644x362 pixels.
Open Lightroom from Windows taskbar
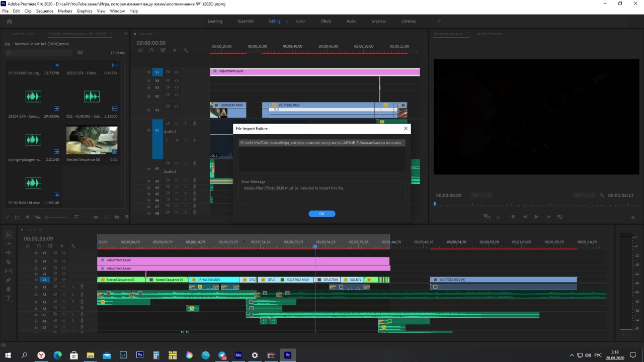coord(123,355)
